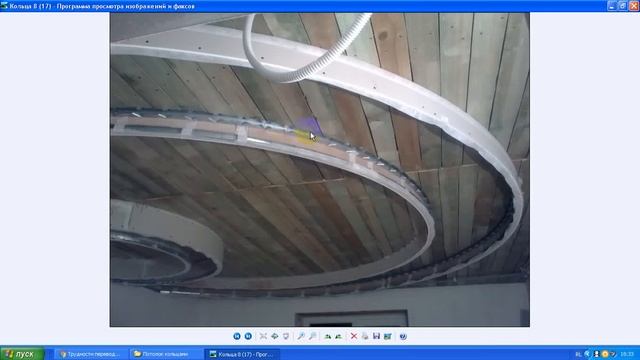Viewport: 640px width, 360px height.
Task: Open the Start menu (Пуск)
Action: pos(22,354)
